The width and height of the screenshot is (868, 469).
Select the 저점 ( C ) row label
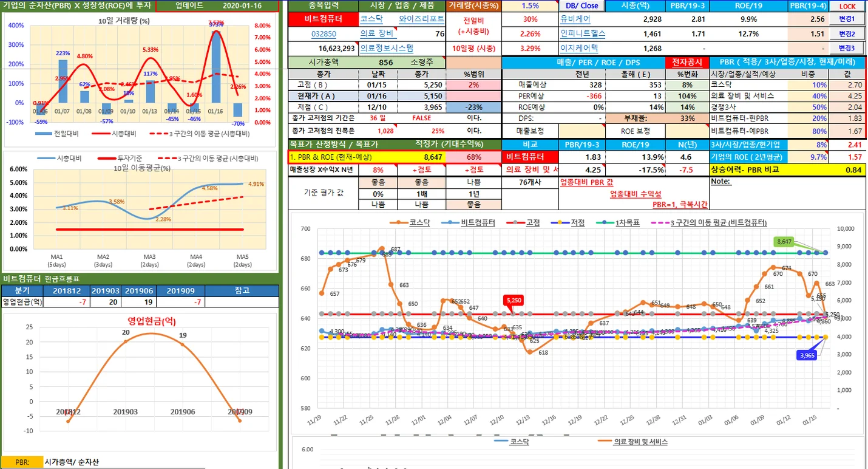pyautogui.click(x=324, y=107)
